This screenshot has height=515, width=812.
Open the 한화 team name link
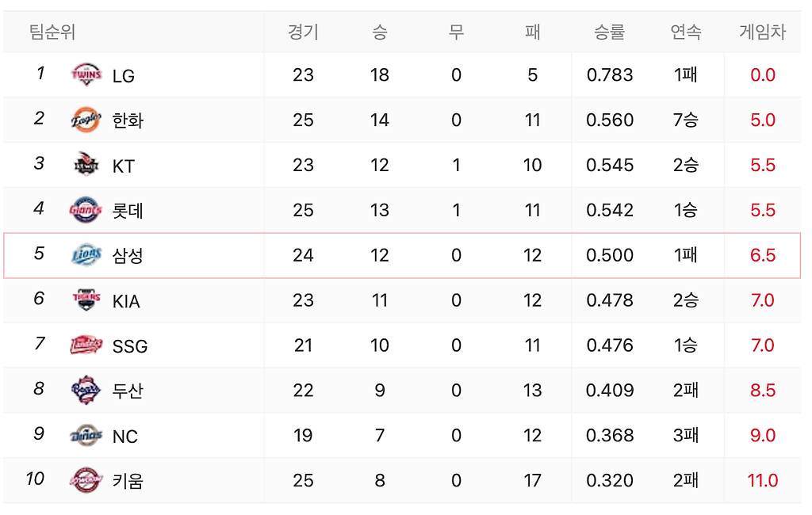click(128, 120)
